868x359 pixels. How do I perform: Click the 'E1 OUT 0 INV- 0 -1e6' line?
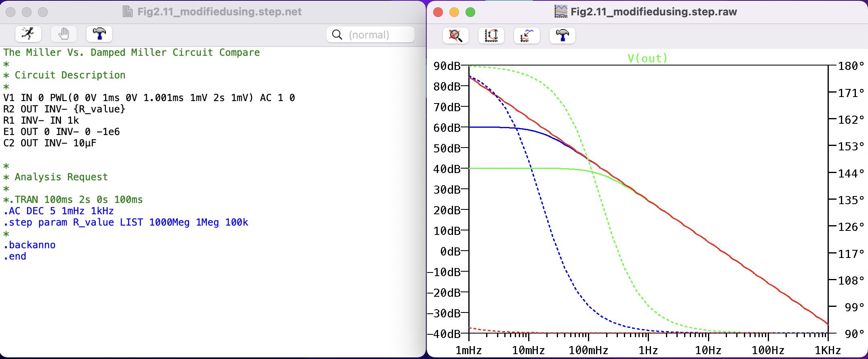pos(62,132)
